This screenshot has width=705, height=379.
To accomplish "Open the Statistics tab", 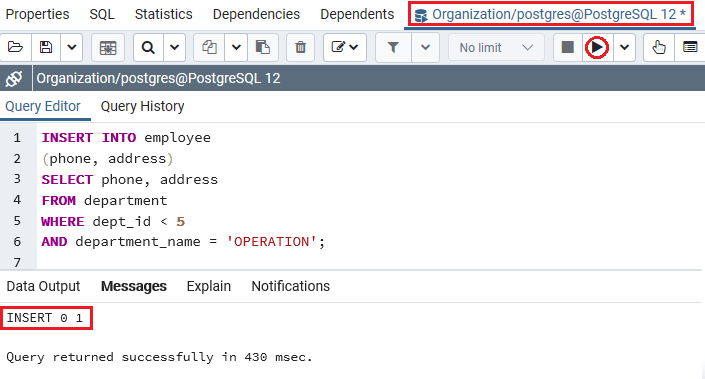I will [x=164, y=14].
